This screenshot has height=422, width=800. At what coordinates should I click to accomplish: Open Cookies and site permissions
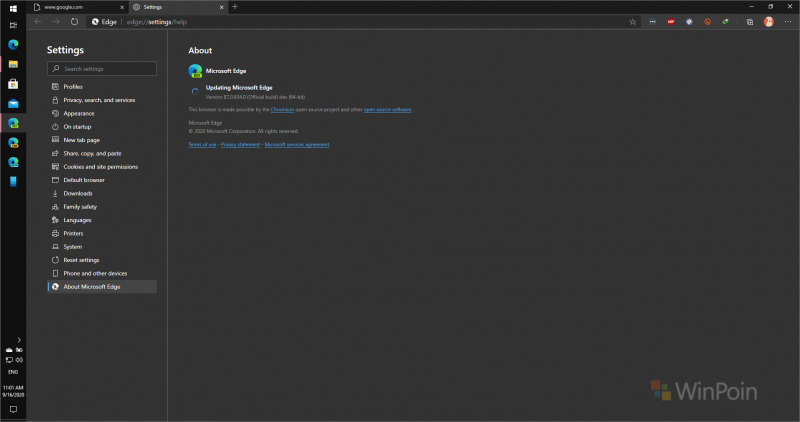[x=102, y=166]
